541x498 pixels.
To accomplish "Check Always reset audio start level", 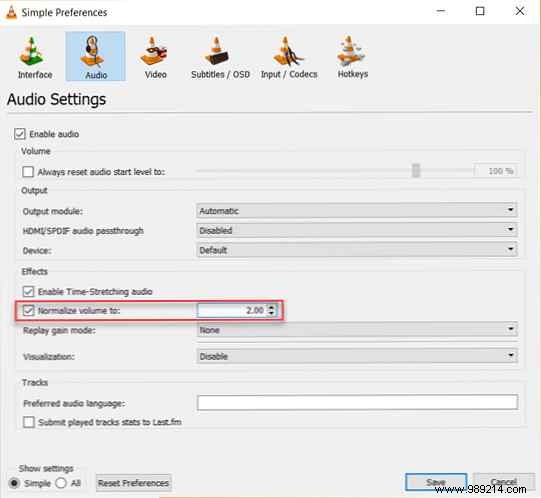I will [28, 172].
